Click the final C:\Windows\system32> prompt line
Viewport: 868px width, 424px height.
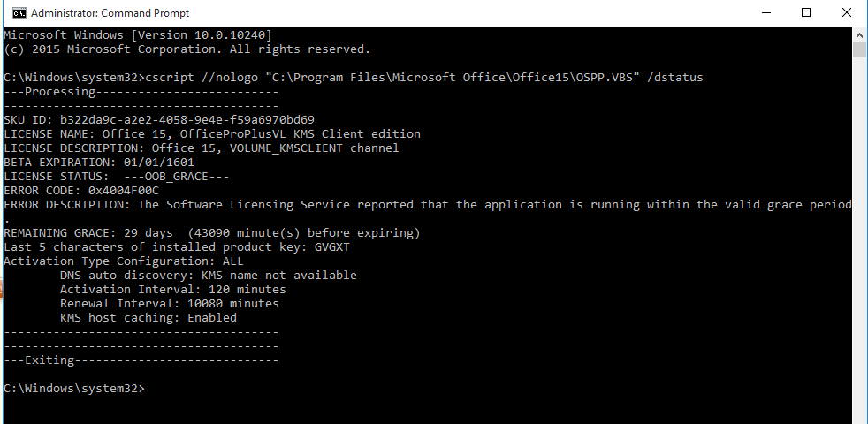pyautogui.click(x=74, y=389)
